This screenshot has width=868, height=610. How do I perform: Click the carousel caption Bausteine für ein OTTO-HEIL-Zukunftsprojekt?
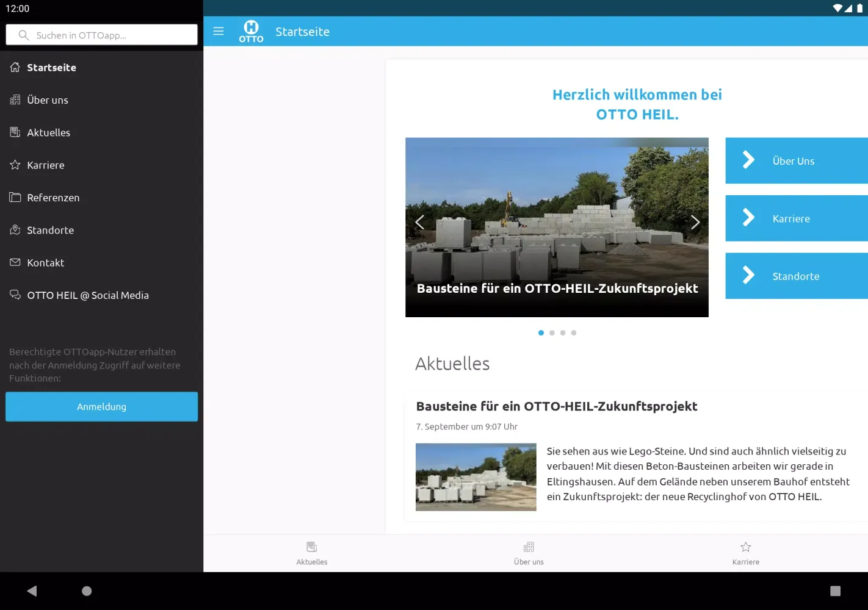[x=557, y=289]
